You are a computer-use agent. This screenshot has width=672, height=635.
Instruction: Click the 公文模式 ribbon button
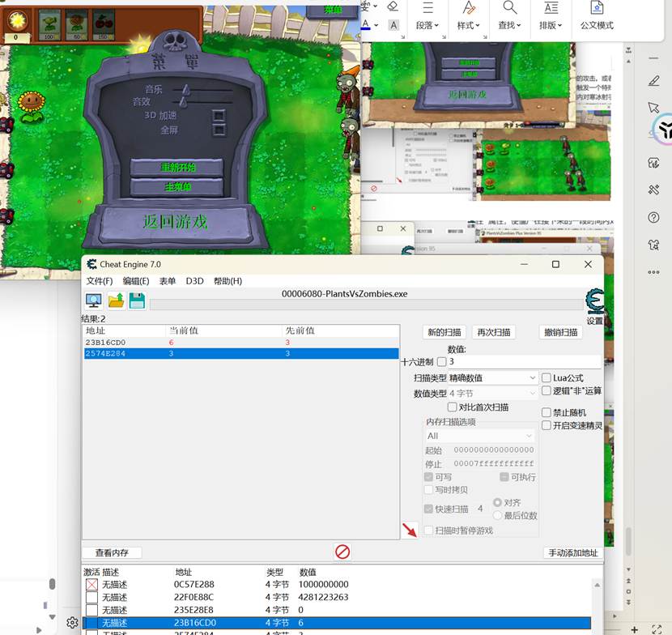pyautogui.click(x=597, y=15)
